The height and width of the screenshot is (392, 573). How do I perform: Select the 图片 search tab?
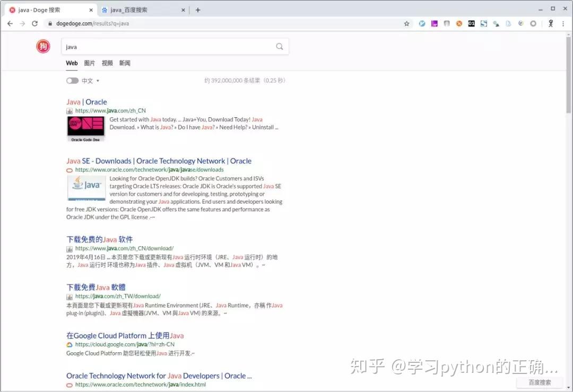click(89, 63)
